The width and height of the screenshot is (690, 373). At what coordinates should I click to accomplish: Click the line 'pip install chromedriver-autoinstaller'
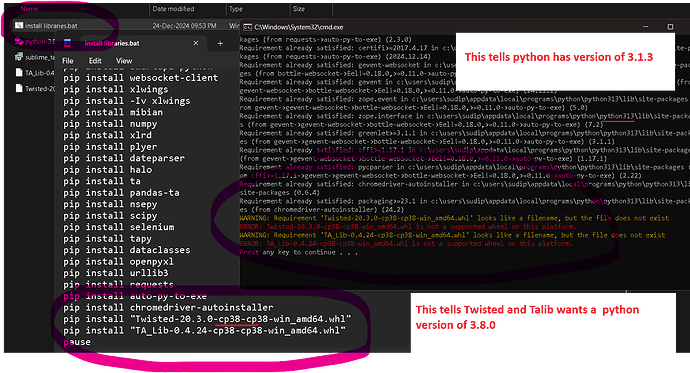pos(168,307)
